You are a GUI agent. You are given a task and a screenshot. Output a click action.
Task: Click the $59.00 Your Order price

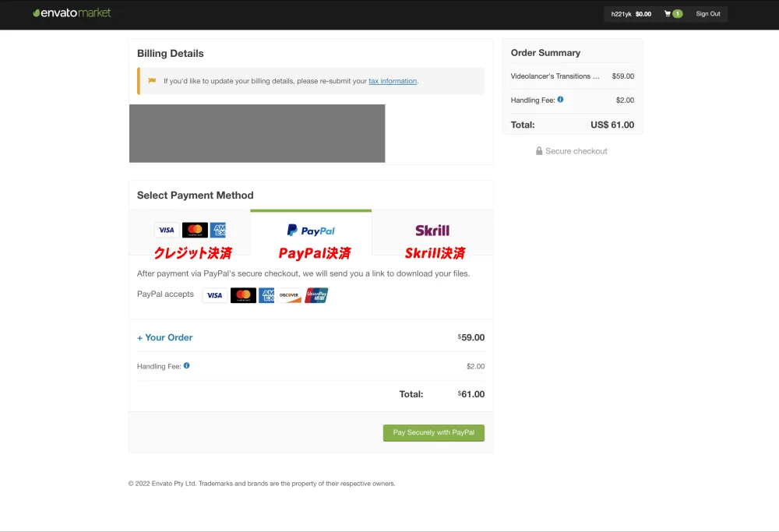(x=471, y=337)
